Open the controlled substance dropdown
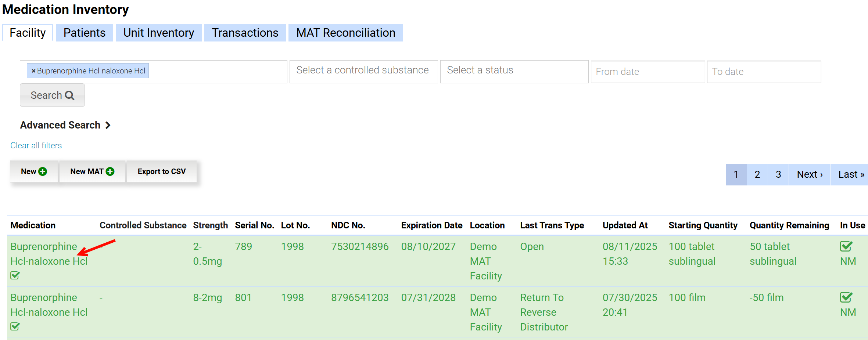 point(363,71)
